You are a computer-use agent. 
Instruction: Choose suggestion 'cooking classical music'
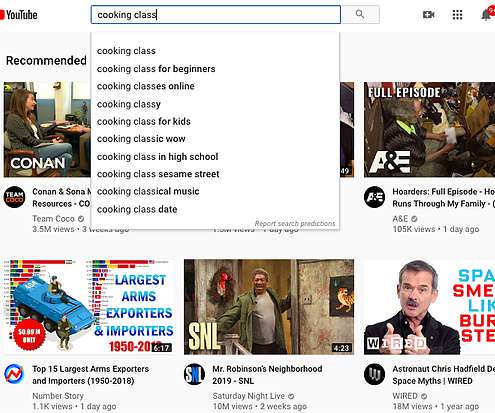click(215, 192)
